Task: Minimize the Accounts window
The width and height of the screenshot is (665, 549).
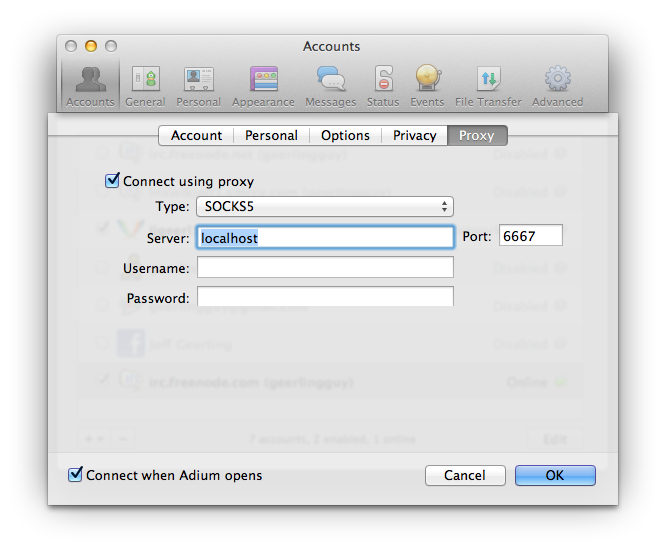Action: (91, 46)
